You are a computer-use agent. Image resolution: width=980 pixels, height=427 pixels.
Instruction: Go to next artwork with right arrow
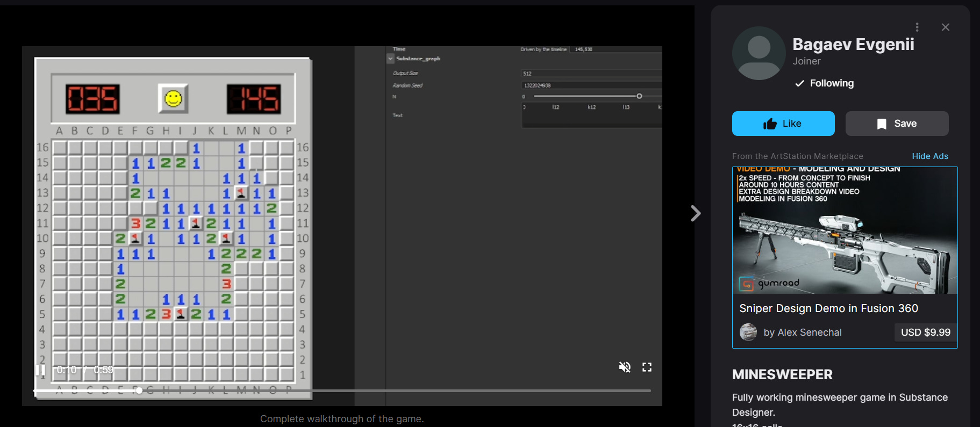coord(696,213)
